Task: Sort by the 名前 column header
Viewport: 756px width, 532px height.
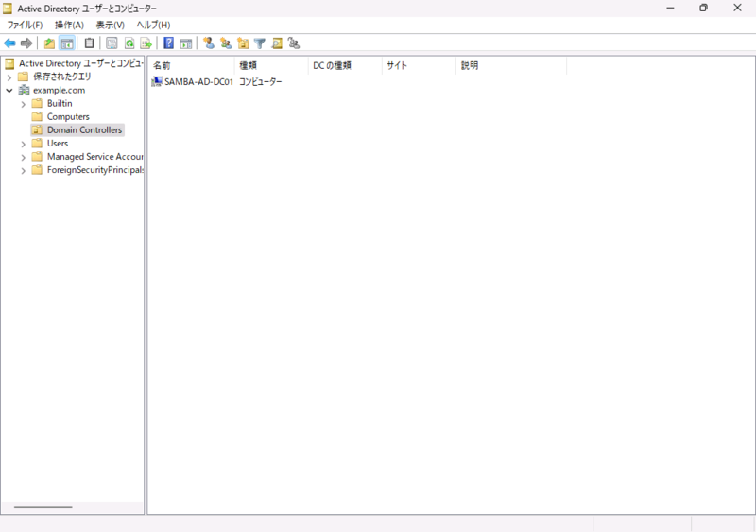Action: point(189,66)
